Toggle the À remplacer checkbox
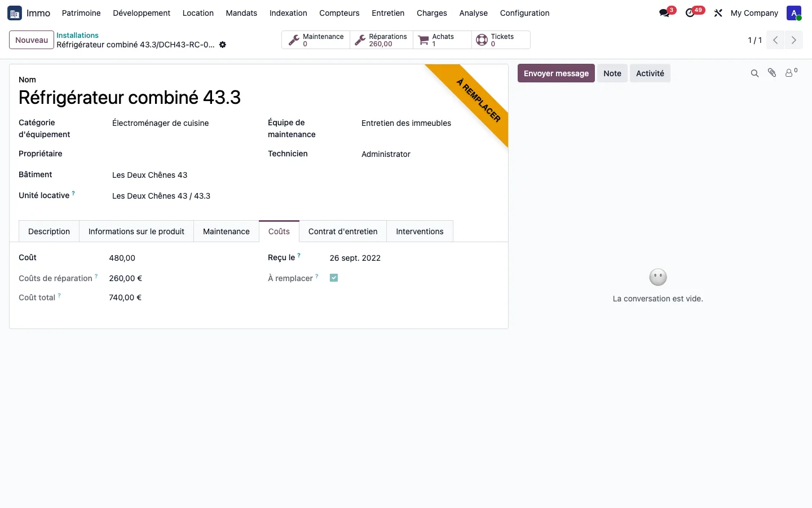 [334, 278]
